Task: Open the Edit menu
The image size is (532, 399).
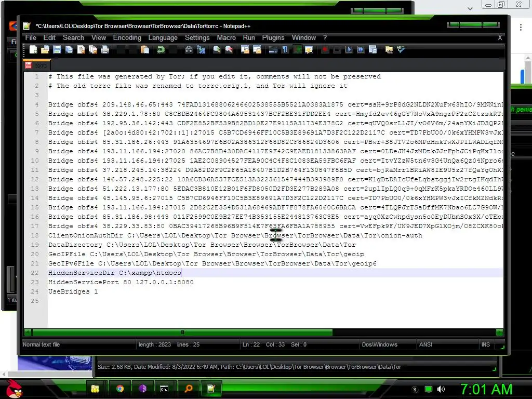Action: pyautogui.click(x=49, y=37)
